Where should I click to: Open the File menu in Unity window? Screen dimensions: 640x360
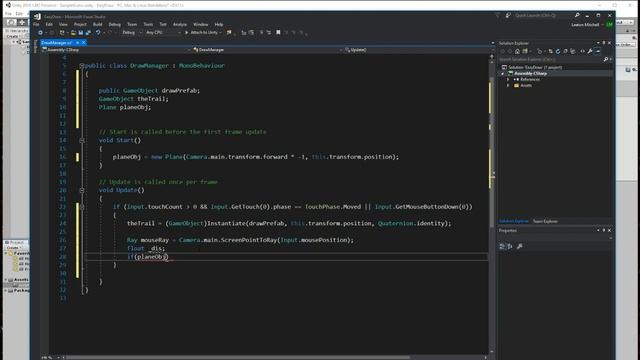point(8,13)
